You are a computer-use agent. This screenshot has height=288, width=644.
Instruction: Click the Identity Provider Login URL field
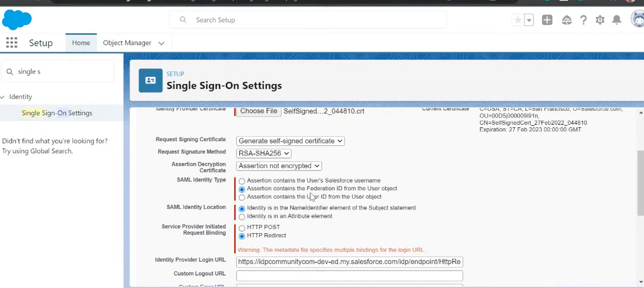pos(349,262)
